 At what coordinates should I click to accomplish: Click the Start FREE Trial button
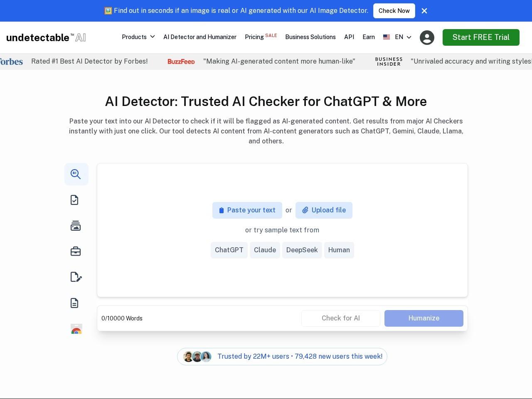pos(481,37)
